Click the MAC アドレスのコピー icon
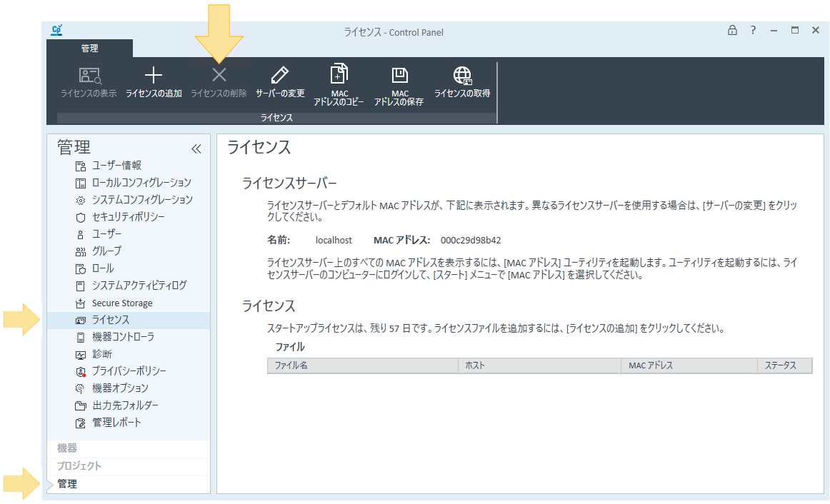The image size is (830, 504). tap(339, 74)
